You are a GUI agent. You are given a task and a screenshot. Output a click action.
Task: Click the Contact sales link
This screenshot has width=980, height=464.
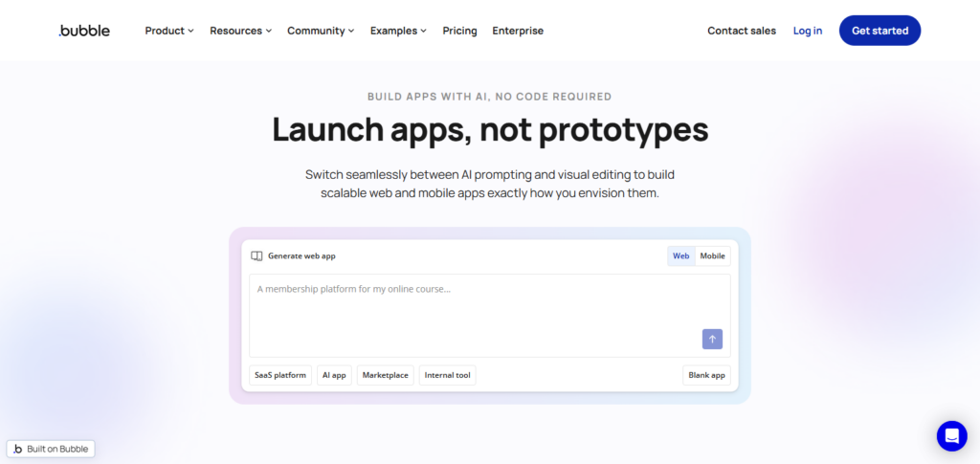click(x=742, y=31)
